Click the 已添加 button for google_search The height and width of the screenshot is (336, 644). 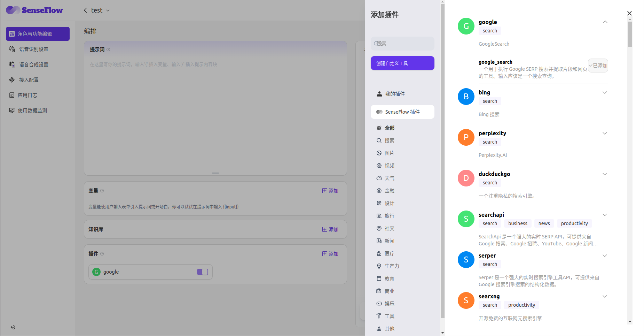point(598,66)
